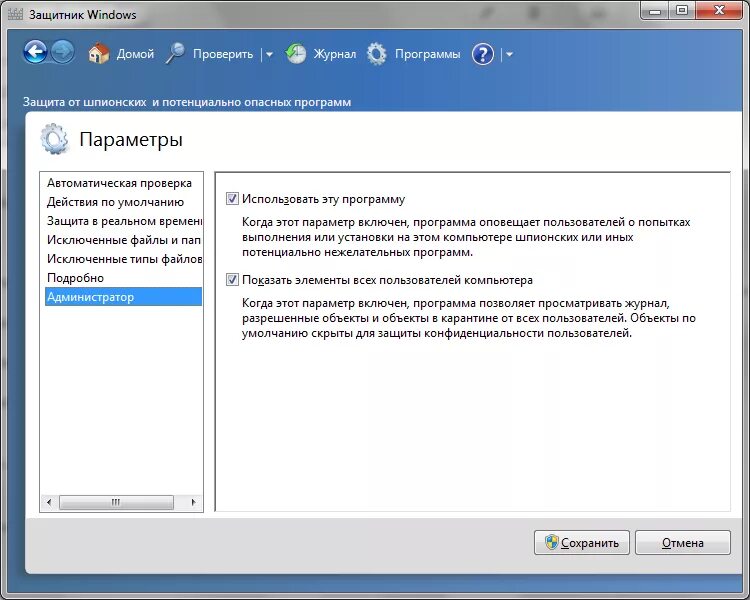This screenshot has height=600, width=750.
Task: Select Исключенные типы файлов entry
Action: pyautogui.click(x=123, y=259)
